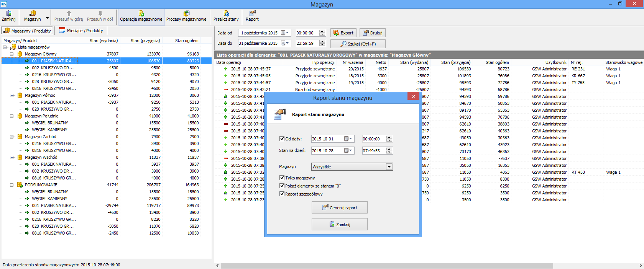The width and height of the screenshot is (644, 269).
Task: Disable the Raport szczegółowy checkbox
Action: (282, 194)
